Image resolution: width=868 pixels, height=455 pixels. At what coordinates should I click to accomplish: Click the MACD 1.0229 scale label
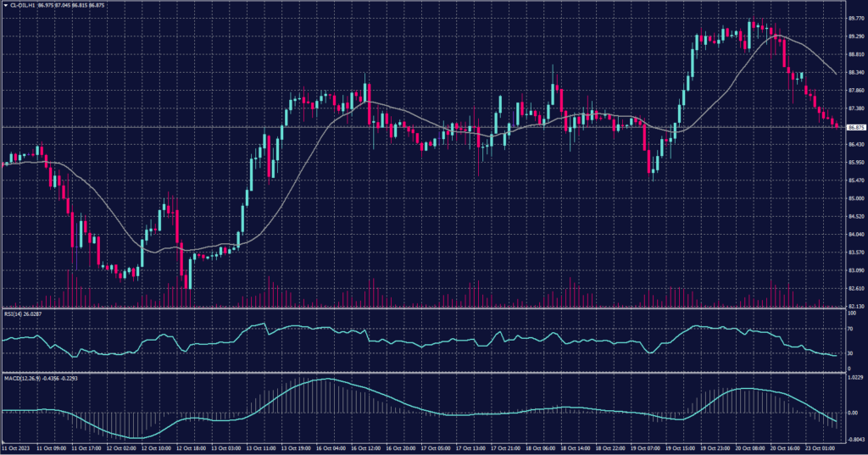pyautogui.click(x=855, y=378)
